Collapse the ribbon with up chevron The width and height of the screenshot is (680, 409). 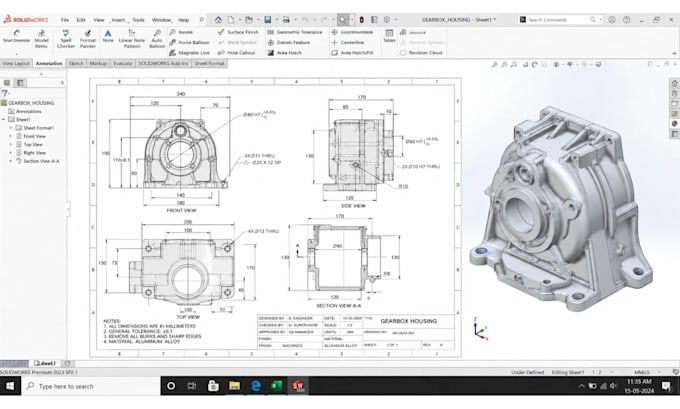674,53
